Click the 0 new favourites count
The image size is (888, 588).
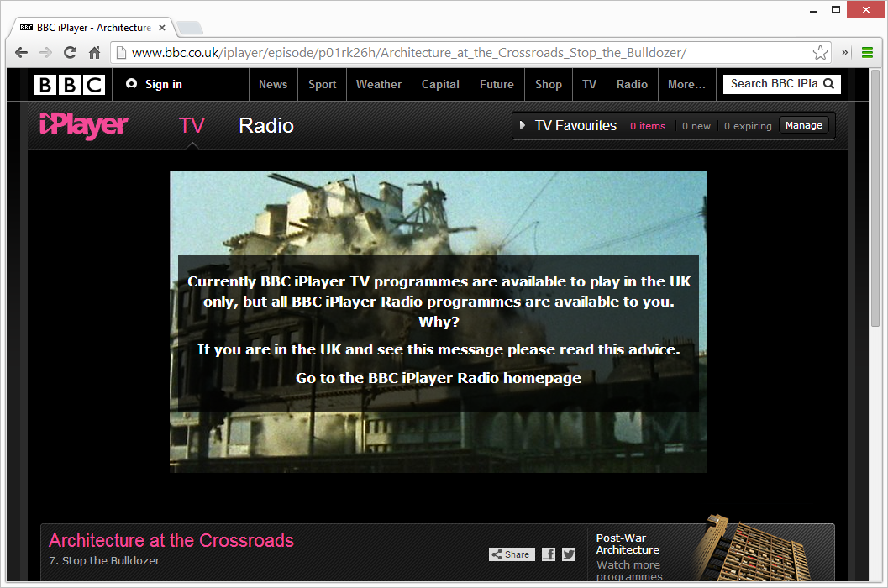coord(696,126)
